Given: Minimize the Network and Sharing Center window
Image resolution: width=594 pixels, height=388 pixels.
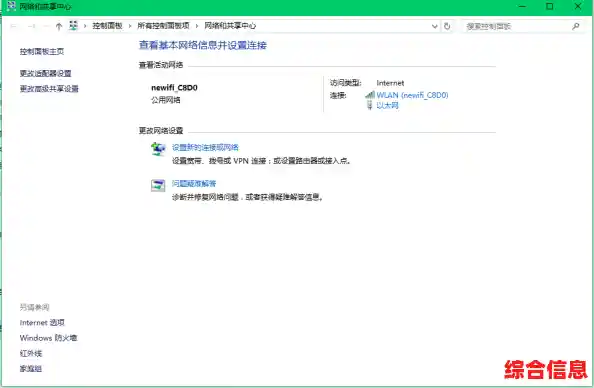Looking at the screenshot, I should pos(522,6).
